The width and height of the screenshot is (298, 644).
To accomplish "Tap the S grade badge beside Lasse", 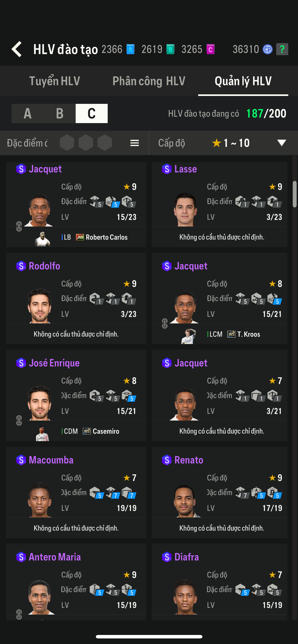I will pyautogui.click(x=167, y=169).
